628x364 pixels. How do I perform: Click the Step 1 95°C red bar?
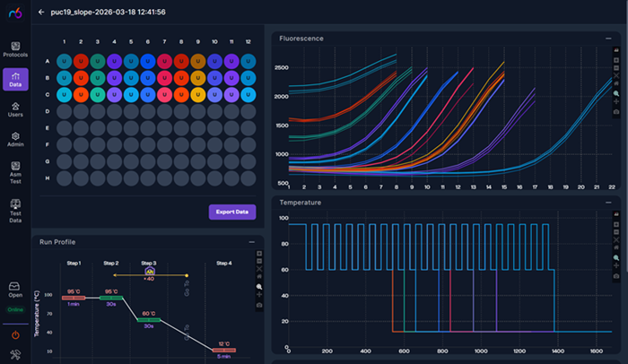pyautogui.click(x=74, y=298)
